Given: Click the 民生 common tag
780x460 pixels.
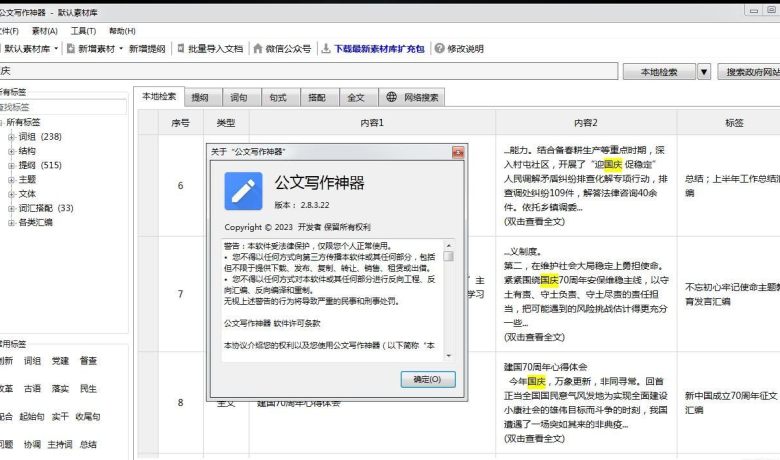Looking at the screenshot, I should [88, 389].
